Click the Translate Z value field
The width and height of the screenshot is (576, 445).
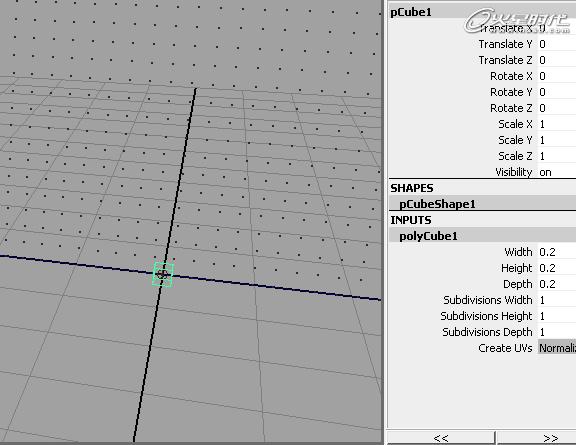pos(557,60)
